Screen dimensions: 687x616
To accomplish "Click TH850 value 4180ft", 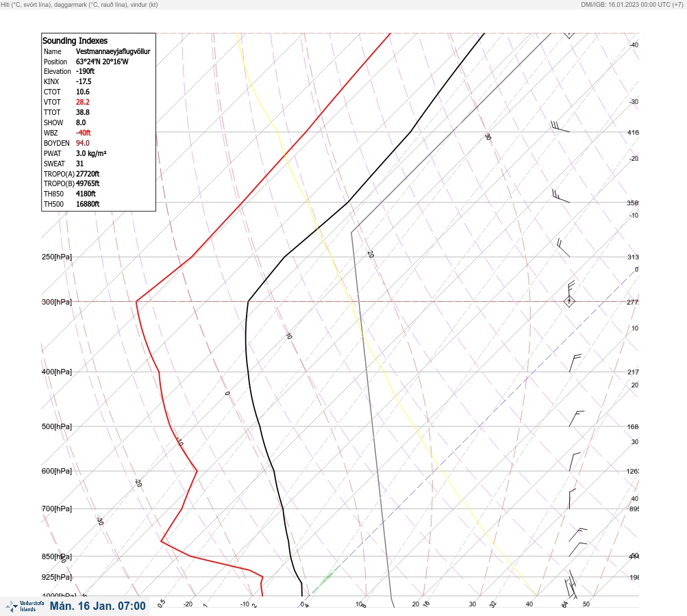I will point(86,194).
